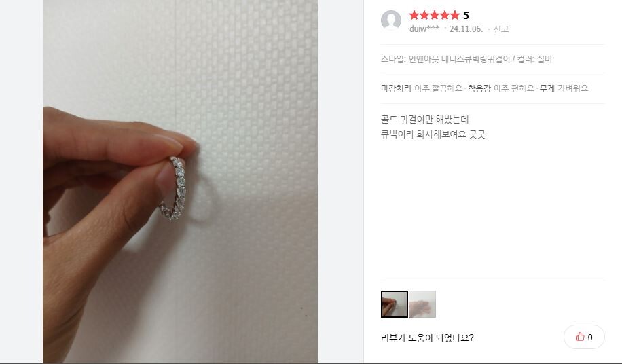The width and height of the screenshot is (622, 364).
Task: Click the first red rating star
Action: (x=414, y=16)
